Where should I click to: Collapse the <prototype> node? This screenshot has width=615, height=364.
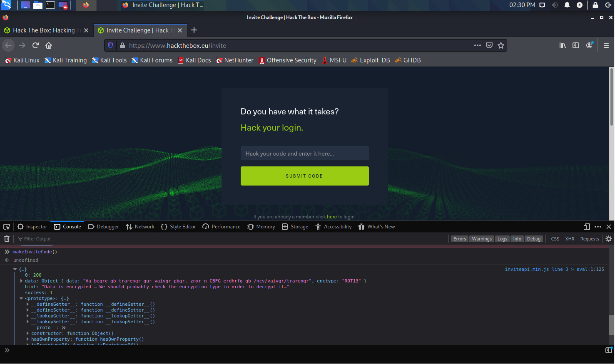coord(21,298)
